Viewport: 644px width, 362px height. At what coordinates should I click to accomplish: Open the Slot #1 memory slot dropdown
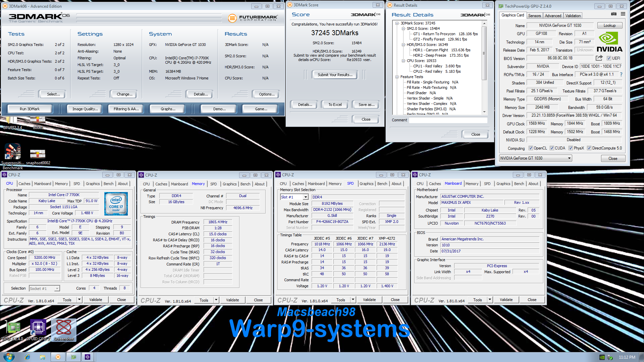pyautogui.click(x=294, y=197)
